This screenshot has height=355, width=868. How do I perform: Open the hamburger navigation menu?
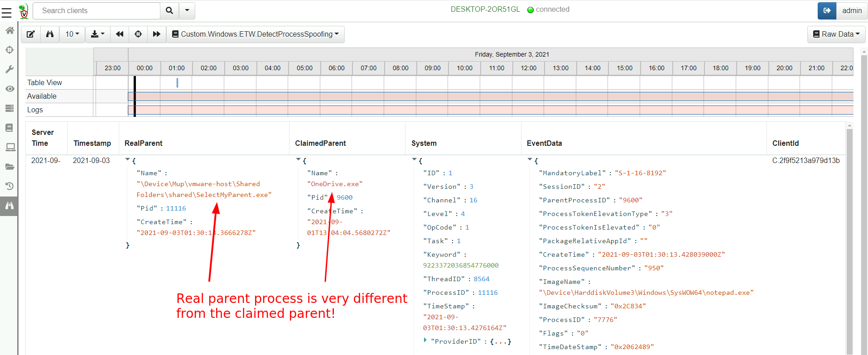7,12
